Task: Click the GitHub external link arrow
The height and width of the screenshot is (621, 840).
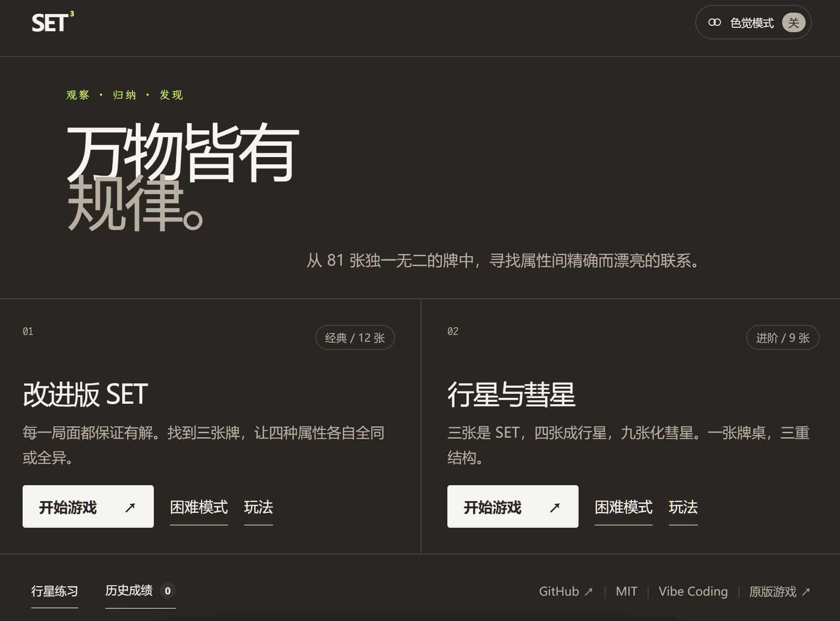Action: click(x=588, y=592)
